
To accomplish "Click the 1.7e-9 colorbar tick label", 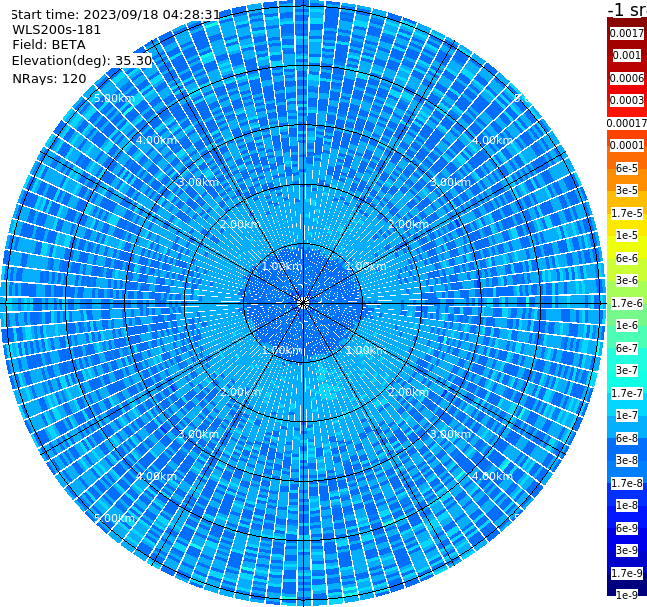I will pos(627,573).
